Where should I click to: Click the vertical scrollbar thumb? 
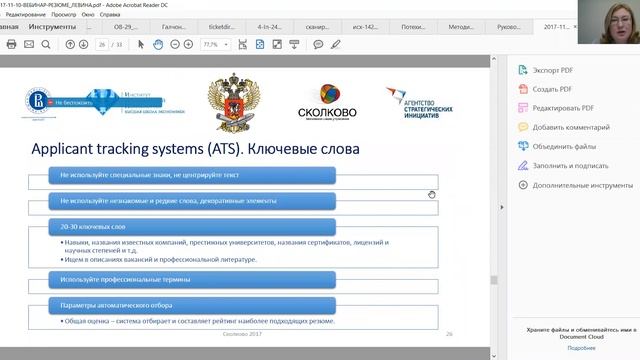coord(494,280)
